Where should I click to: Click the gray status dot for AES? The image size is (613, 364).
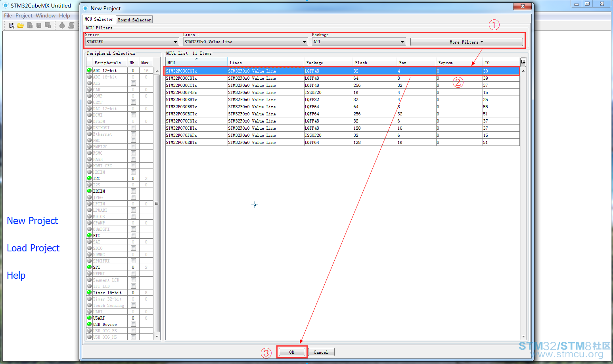[x=89, y=83]
